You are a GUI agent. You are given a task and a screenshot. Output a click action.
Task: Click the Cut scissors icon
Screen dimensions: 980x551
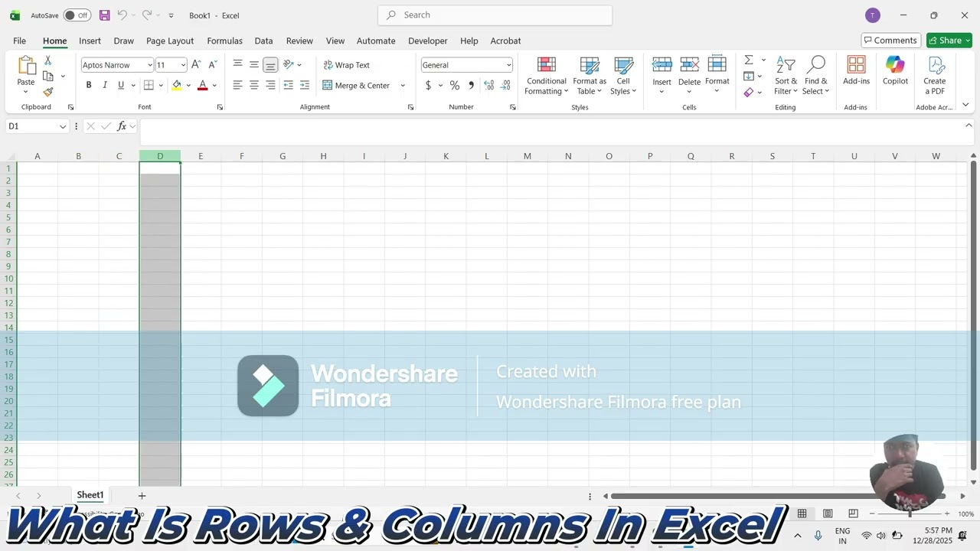click(47, 60)
